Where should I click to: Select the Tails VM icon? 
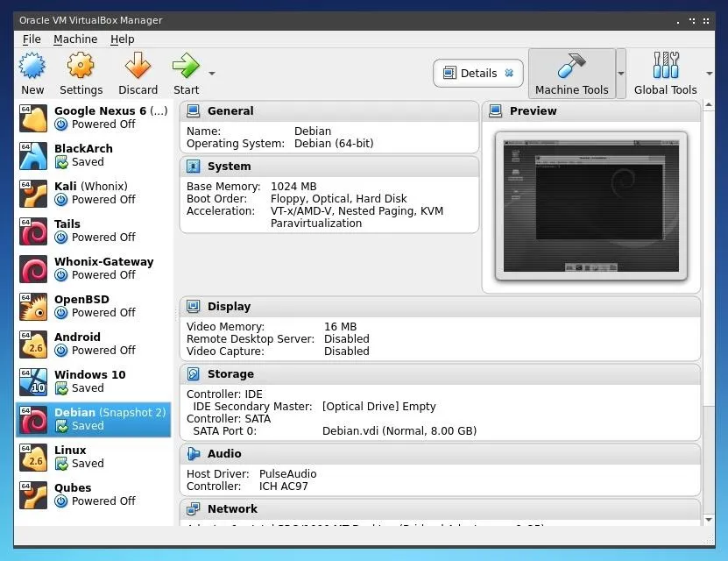click(33, 231)
